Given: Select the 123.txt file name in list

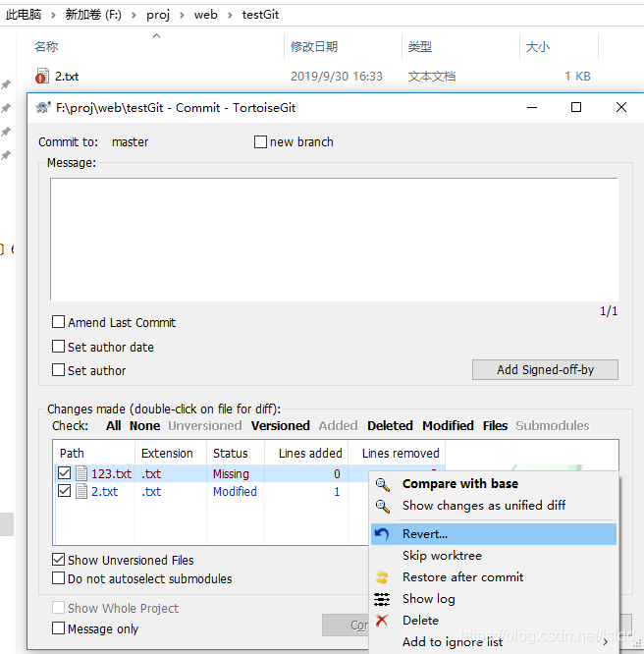Looking at the screenshot, I should 111,474.
